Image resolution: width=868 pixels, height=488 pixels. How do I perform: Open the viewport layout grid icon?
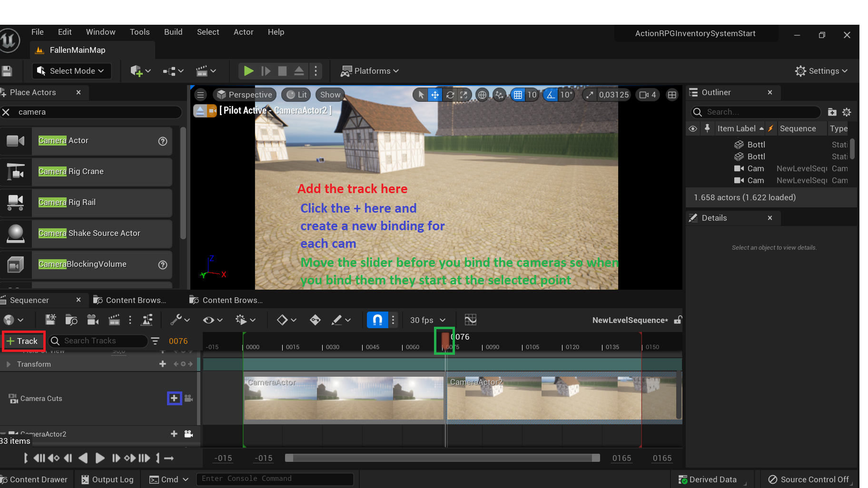point(672,95)
